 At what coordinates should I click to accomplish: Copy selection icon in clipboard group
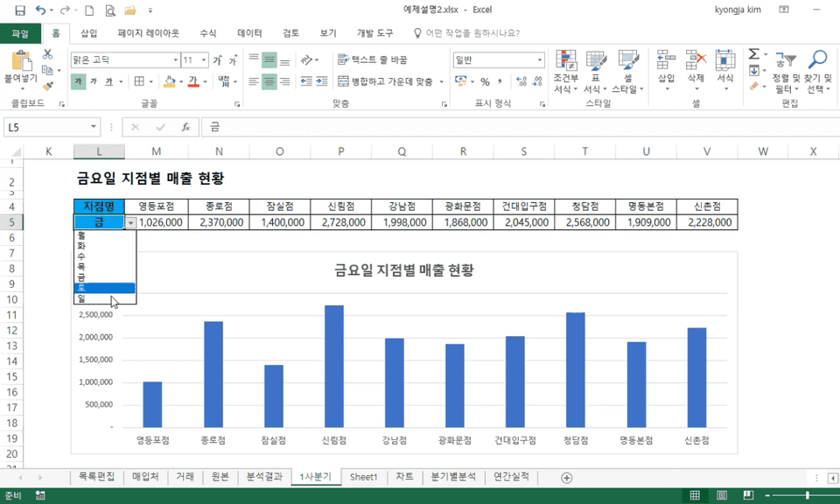(47, 70)
